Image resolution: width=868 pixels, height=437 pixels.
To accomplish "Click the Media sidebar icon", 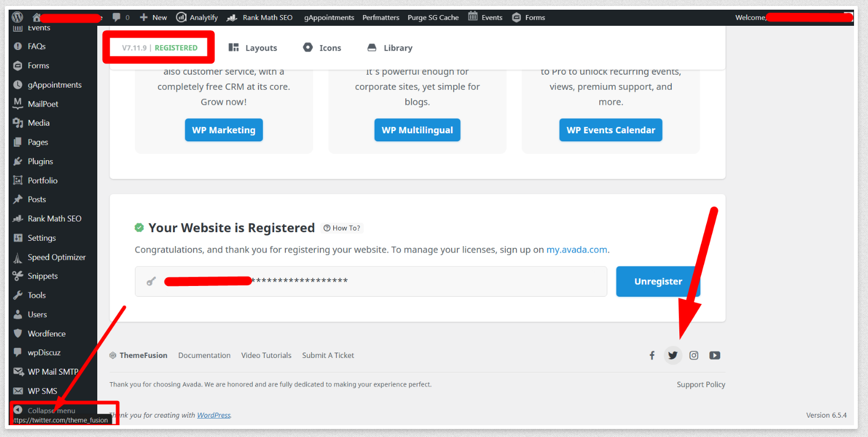I will coord(18,123).
